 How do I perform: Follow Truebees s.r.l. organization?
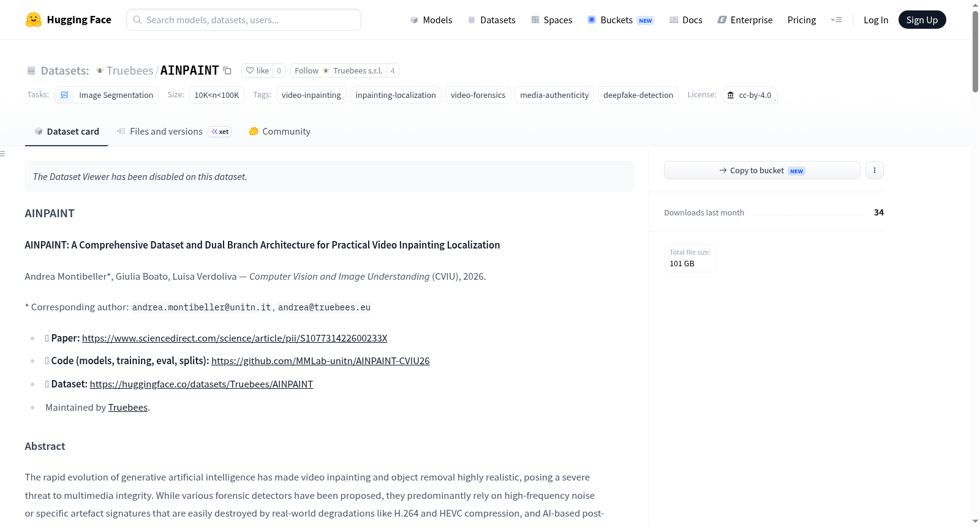tap(339, 70)
